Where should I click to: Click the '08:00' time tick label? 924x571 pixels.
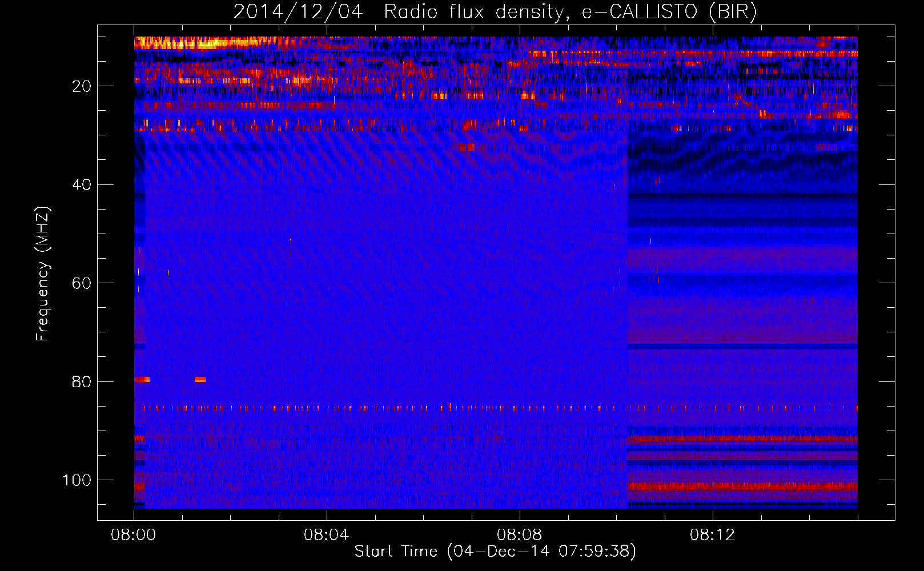(134, 535)
